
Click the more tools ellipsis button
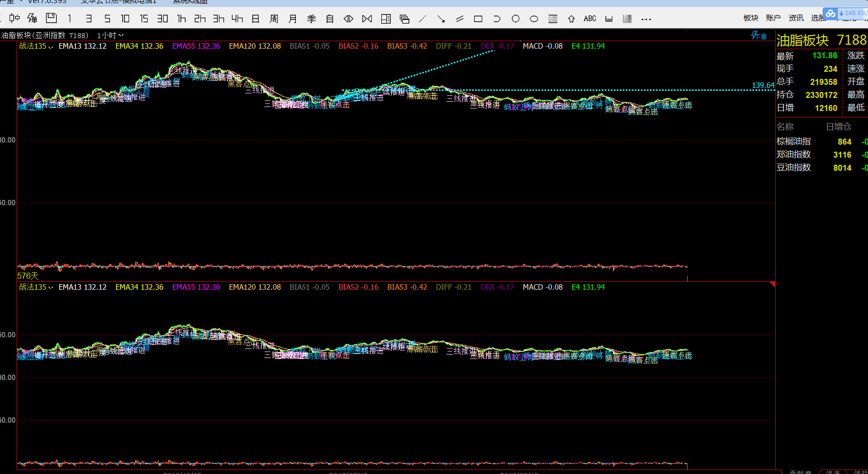point(646,20)
